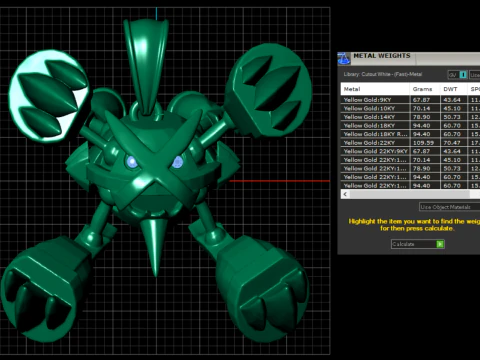Click the Use Object Materials button
The width and height of the screenshot is (480, 360).
(x=449, y=207)
